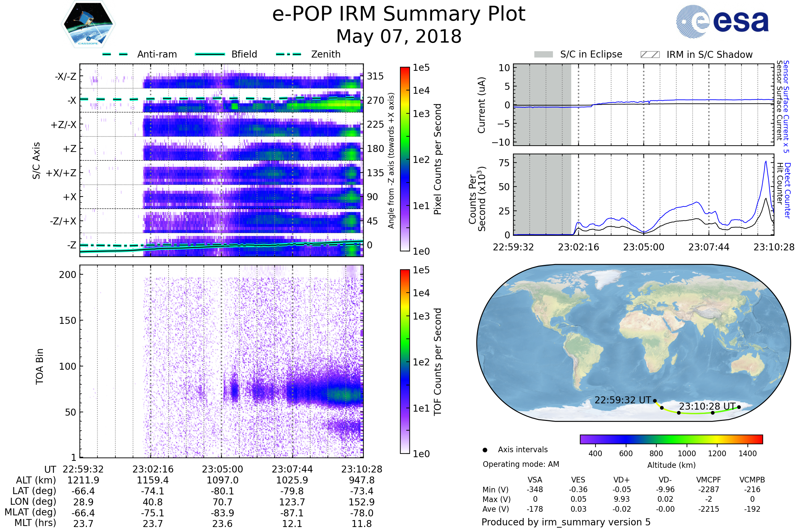The height and width of the screenshot is (532, 798).
Task: Click the 23:05:00 UT label under TOA plot
Action: pos(222,469)
